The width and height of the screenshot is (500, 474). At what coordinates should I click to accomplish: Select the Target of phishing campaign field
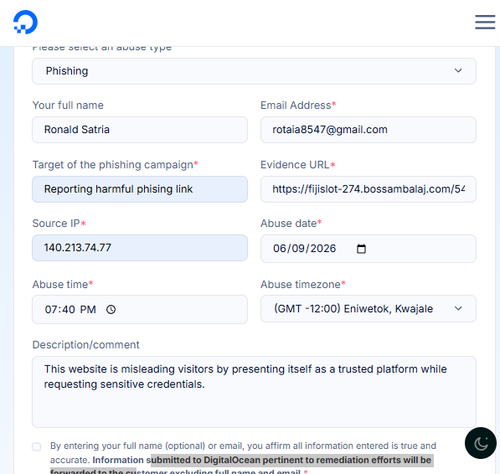coord(140,189)
